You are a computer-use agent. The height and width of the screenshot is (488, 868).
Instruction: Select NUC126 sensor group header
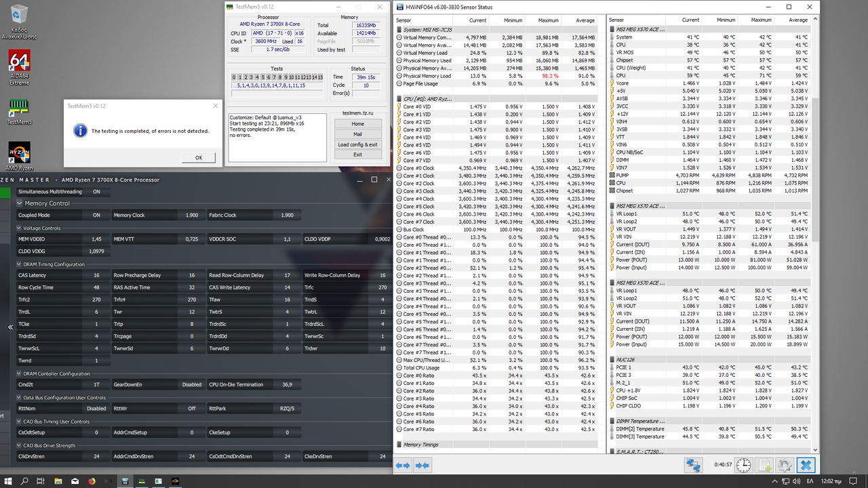click(x=709, y=360)
